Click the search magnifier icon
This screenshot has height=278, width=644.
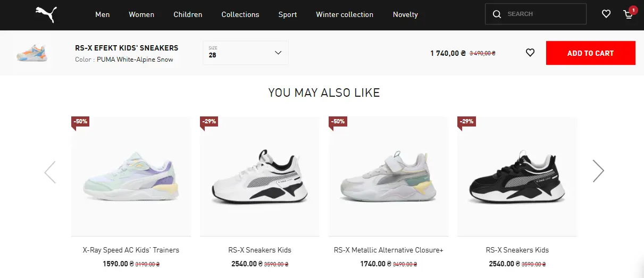point(497,14)
